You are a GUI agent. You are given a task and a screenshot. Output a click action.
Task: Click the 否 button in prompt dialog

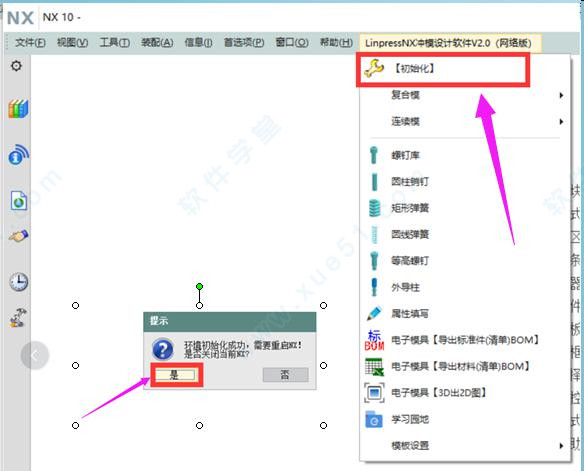coord(285,375)
